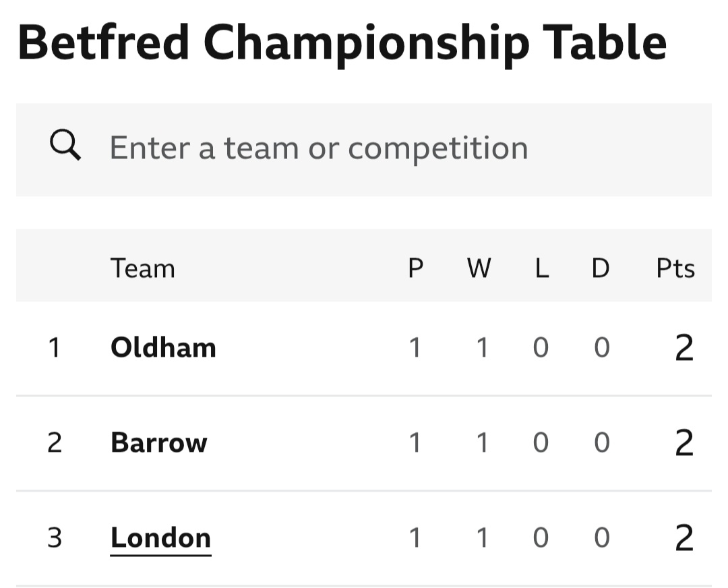The height and width of the screenshot is (588, 728).
Task: Click Oldham's points total
Action: 684,348
